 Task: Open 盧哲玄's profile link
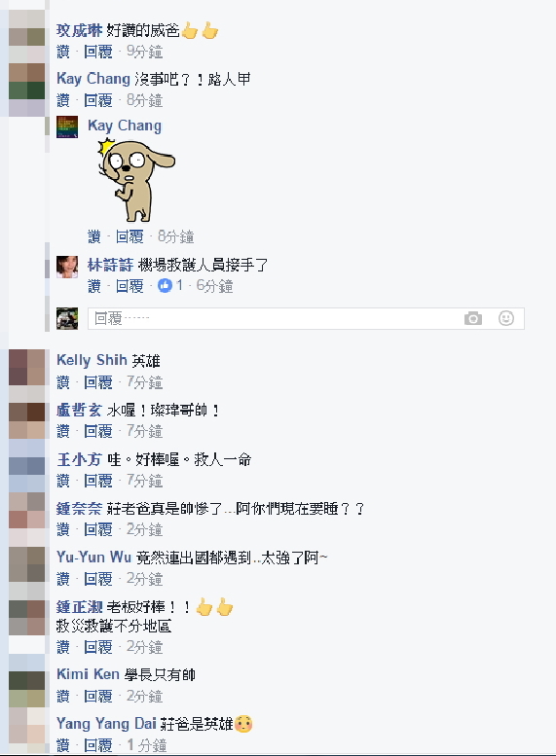pos(79,411)
